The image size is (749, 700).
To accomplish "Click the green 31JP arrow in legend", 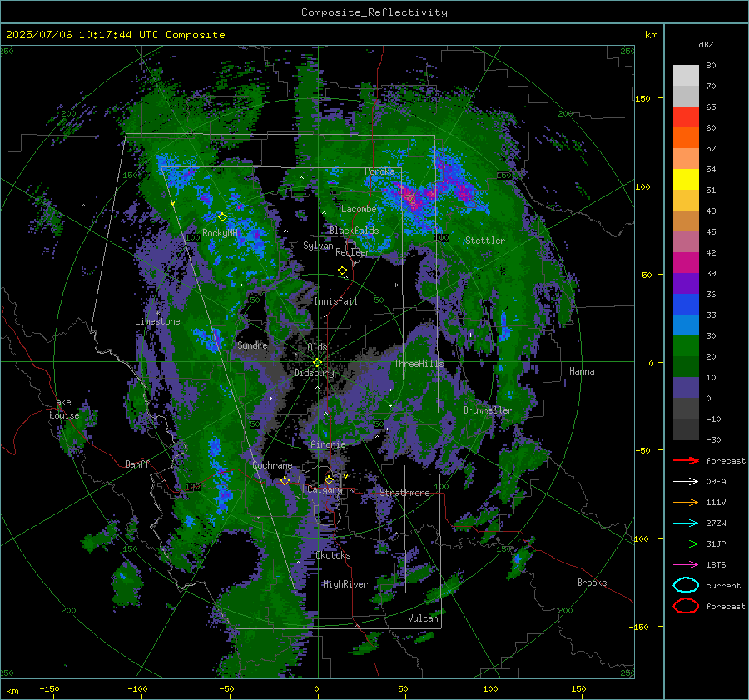I will (x=686, y=544).
